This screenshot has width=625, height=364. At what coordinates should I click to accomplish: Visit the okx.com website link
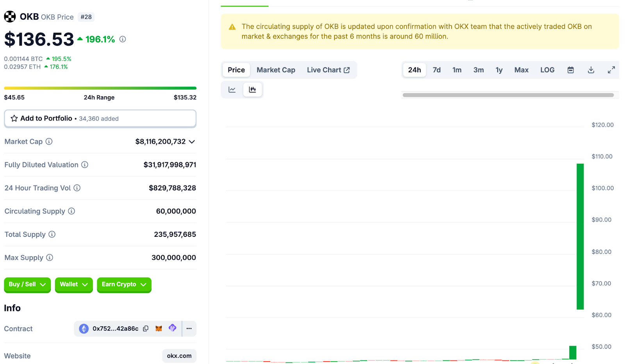179,355
